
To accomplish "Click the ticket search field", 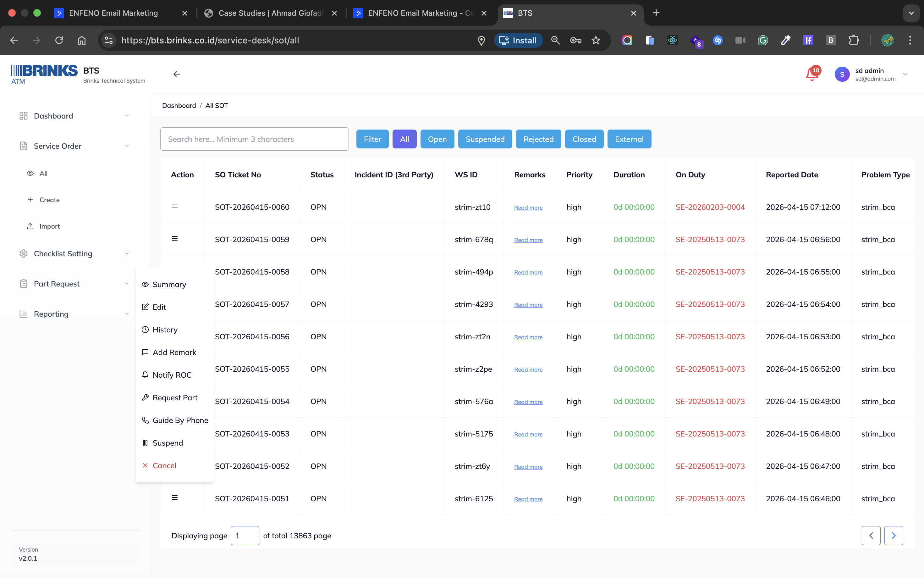I will coord(254,139).
